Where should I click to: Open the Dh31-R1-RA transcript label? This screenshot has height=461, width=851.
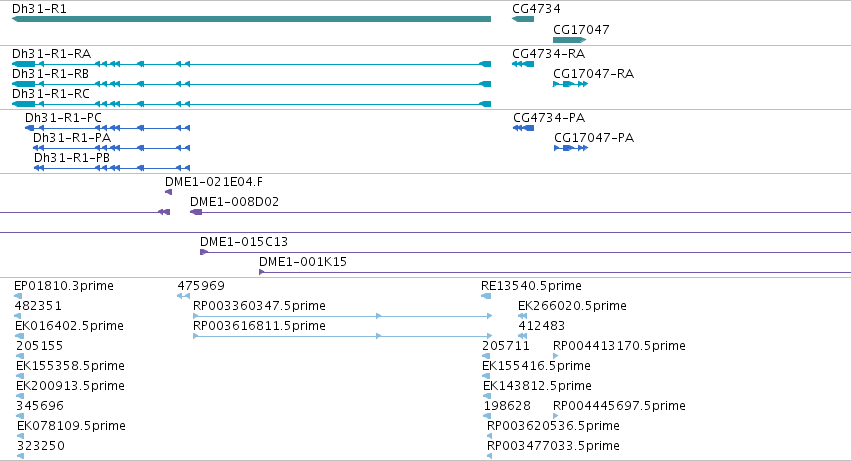point(52,54)
